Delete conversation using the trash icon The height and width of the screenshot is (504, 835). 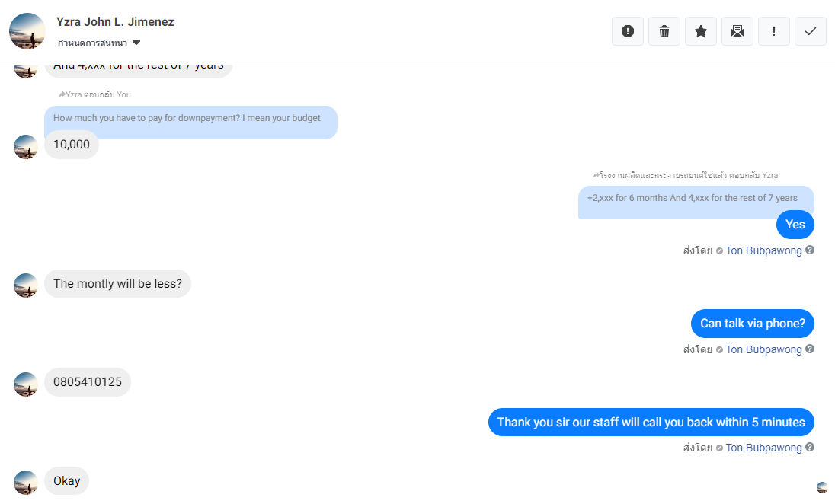(x=664, y=31)
